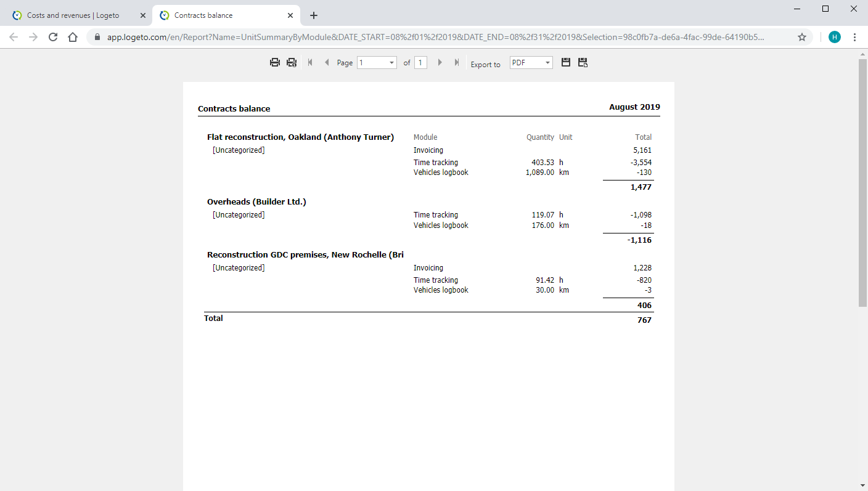Click scrollbar up arrow
The height and width of the screenshot is (491, 868).
pos(862,54)
